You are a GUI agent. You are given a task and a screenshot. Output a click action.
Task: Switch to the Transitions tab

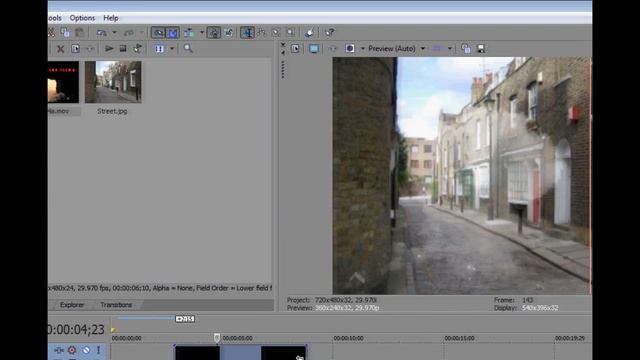116,305
